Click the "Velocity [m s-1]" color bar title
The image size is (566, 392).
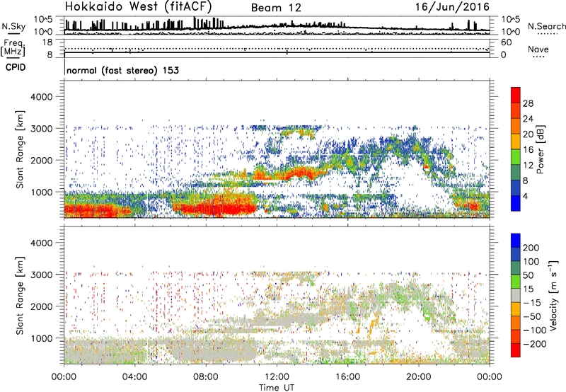click(x=553, y=295)
